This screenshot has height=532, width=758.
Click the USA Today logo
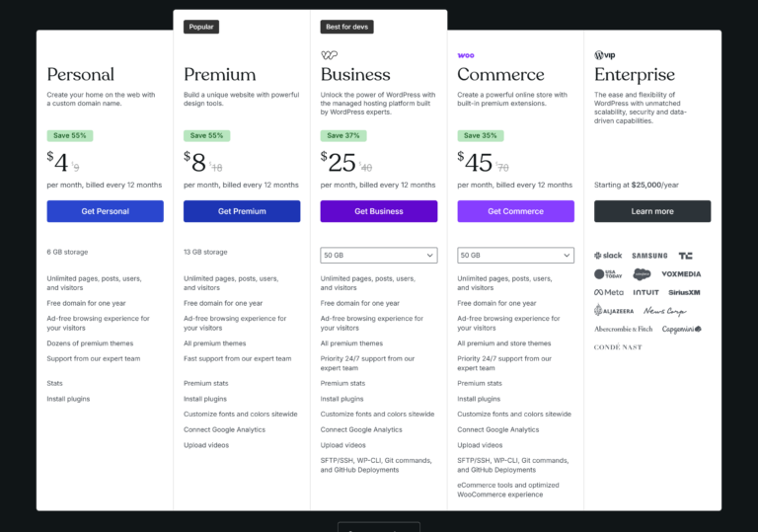point(608,274)
